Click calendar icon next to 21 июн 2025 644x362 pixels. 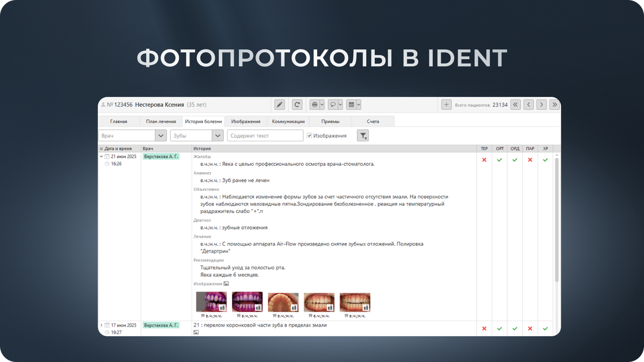(x=107, y=157)
